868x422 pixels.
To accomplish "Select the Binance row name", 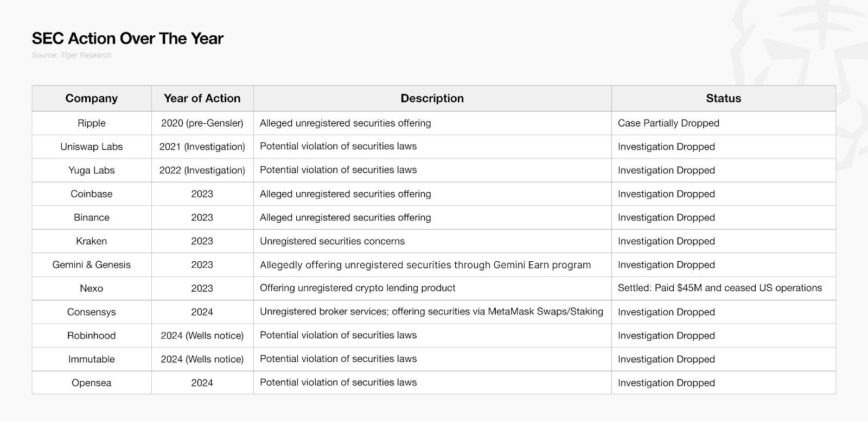I will (92, 218).
